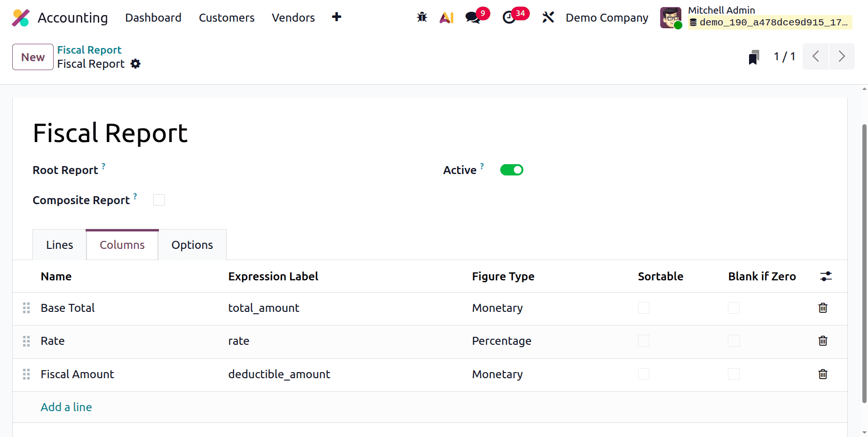868x437 pixels.
Task: Grab drag handle of Base Total row
Action: click(x=26, y=308)
